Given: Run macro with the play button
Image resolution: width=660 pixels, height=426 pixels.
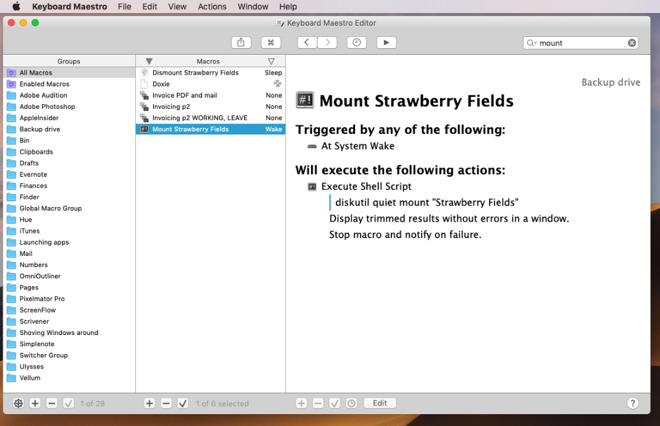Looking at the screenshot, I should pyautogui.click(x=386, y=43).
